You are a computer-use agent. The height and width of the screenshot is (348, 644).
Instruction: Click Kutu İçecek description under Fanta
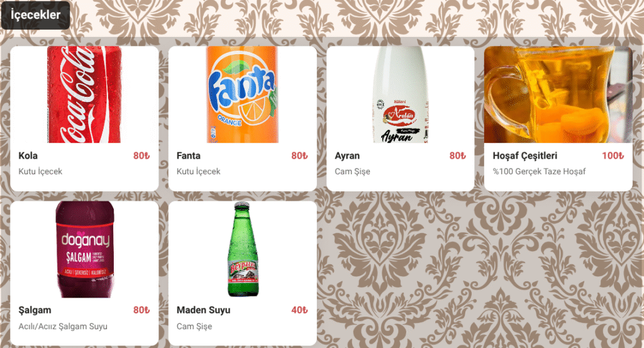198,171
